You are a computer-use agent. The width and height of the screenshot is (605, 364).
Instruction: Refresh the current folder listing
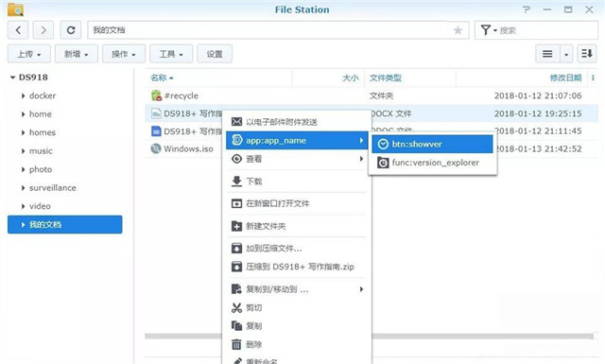point(71,30)
